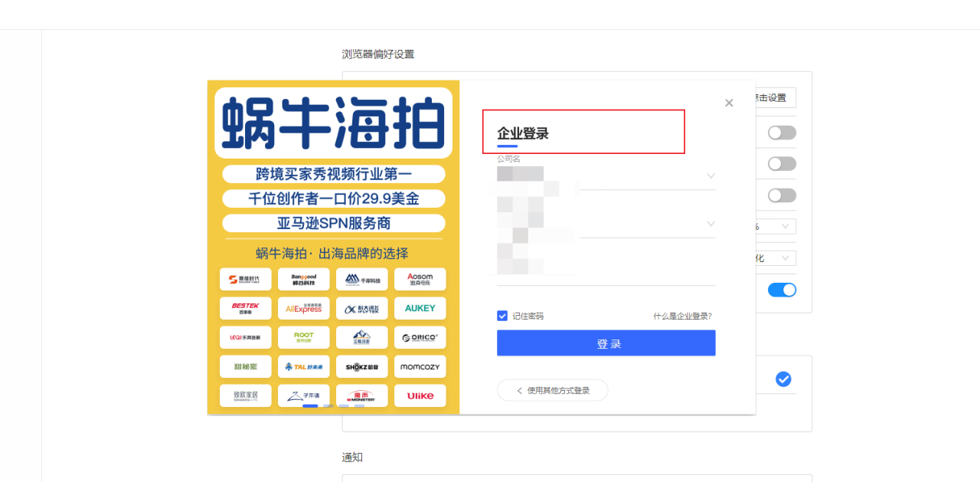This screenshot has width=980, height=482.
Task: Click the 通知 section heading
Action: [x=352, y=457]
